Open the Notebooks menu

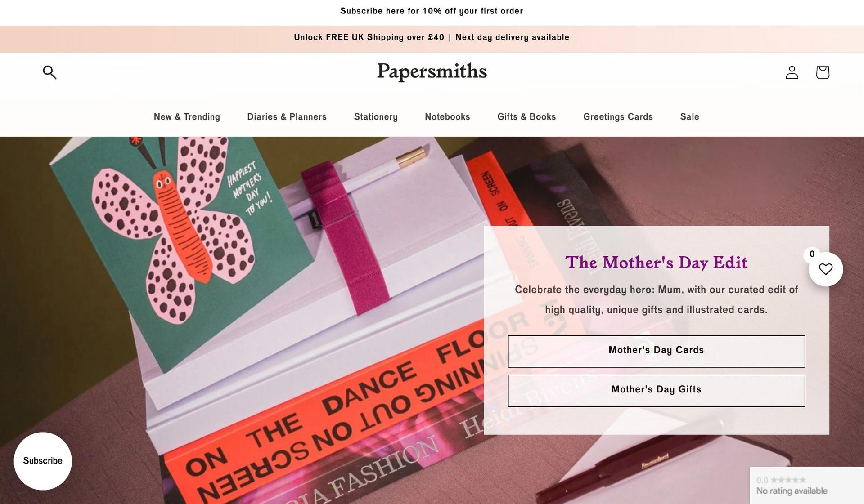coord(447,117)
